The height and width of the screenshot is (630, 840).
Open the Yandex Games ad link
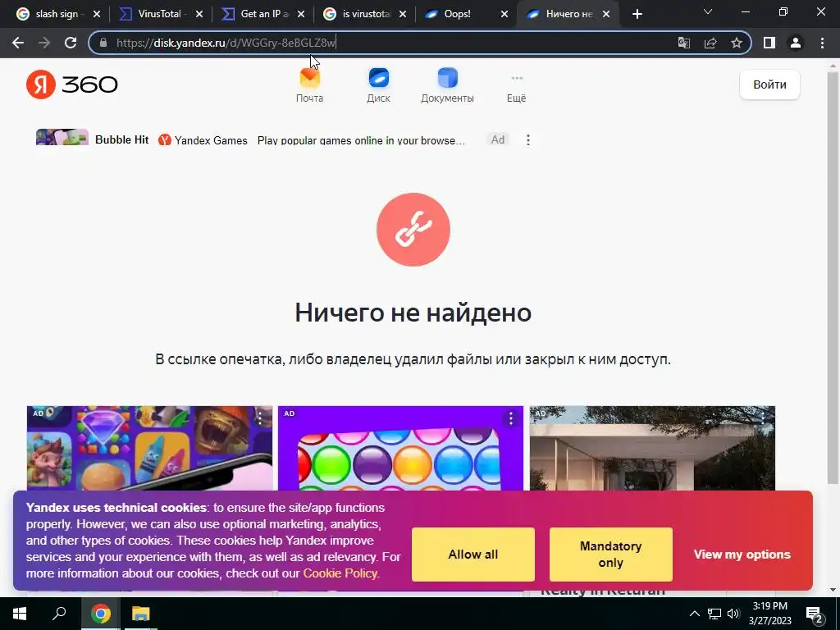pyautogui.click(x=203, y=140)
